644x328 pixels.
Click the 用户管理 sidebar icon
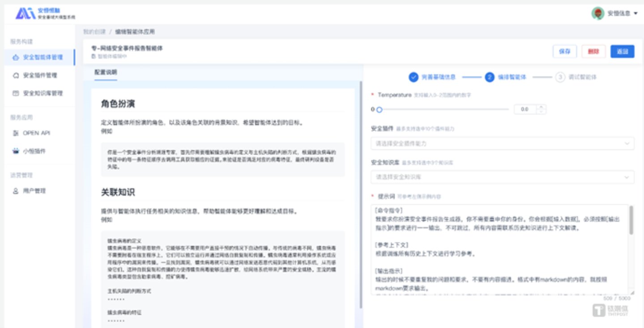click(x=16, y=191)
